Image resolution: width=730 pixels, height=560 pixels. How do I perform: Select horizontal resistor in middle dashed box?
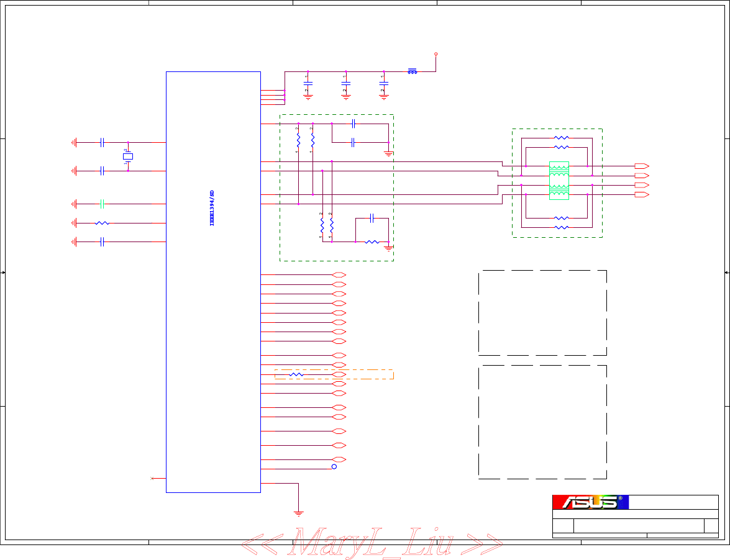(x=372, y=242)
